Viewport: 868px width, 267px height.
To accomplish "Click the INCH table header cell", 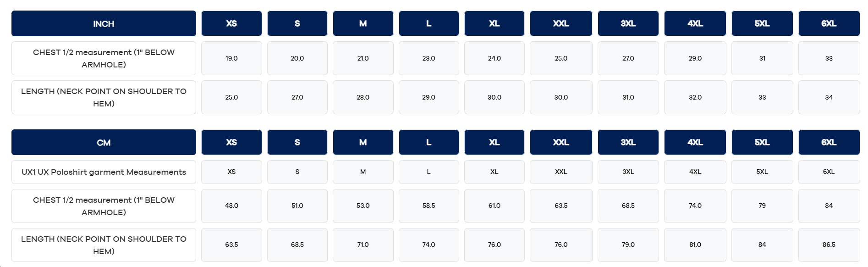I will click(x=104, y=24).
